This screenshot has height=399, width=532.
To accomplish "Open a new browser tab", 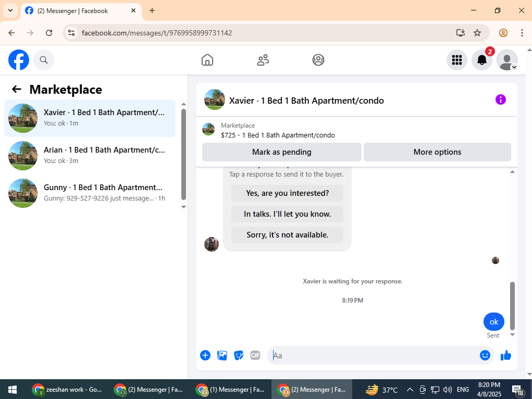I will click(x=152, y=10).
